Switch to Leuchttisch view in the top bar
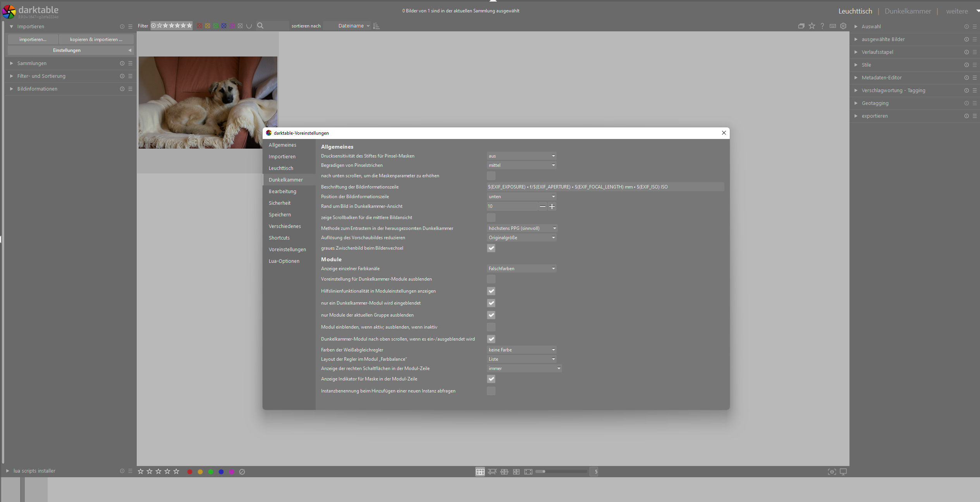Screen dimensions: 980x502 (855, 11)
